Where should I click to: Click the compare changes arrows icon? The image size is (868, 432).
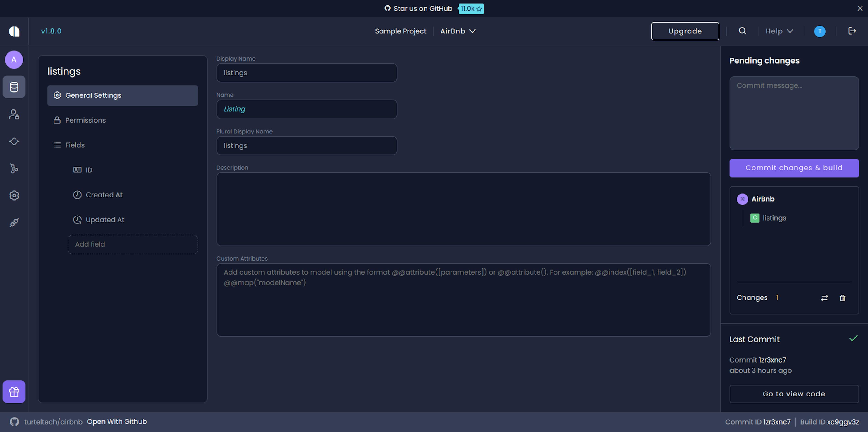point(824,298)
